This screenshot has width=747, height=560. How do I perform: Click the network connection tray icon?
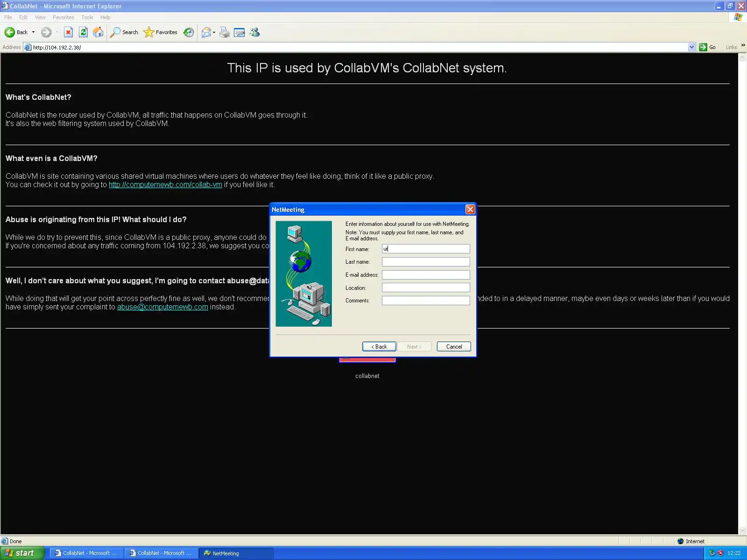pyautogui.click(x=712, y=553)
